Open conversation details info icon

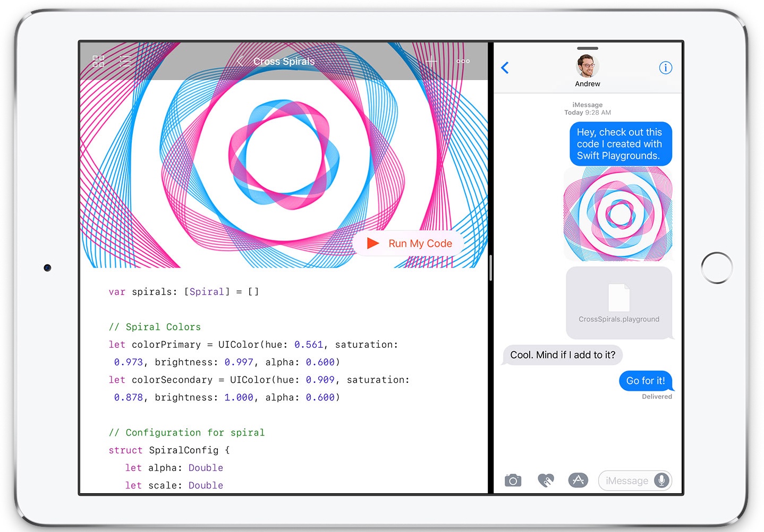click(x=665, y=68)
